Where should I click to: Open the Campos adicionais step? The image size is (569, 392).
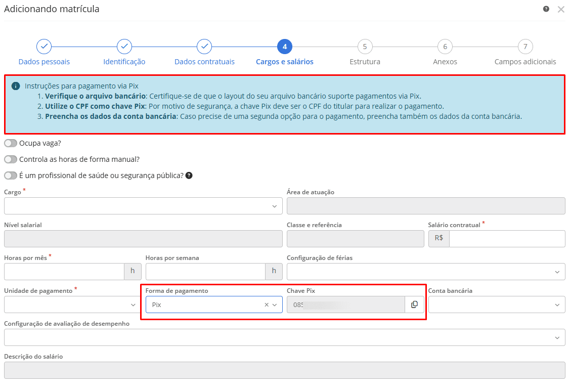click(525, 47)
